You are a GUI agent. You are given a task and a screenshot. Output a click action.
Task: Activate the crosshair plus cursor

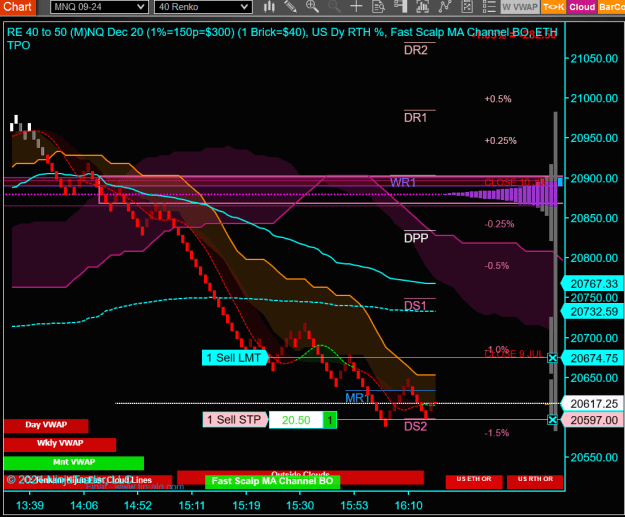[356, 6]
